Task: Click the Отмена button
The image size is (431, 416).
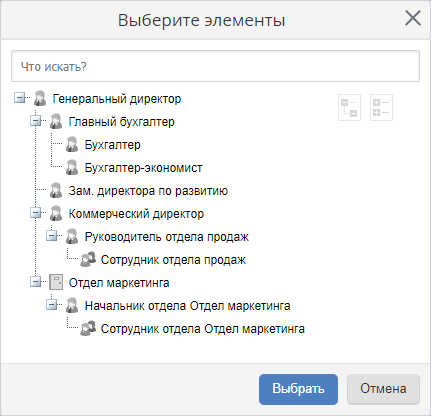Action: [x=383, y=389]
